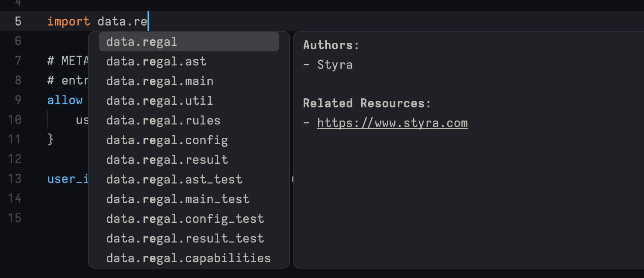Viewport: 644px width, 278px height.
Task: Click the allow rule keyword
Action: (x=65, y=100)
